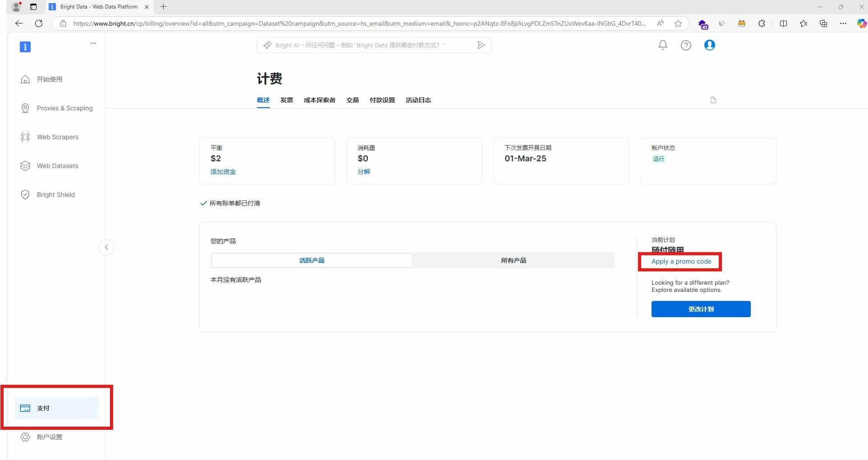Add page to favorites star

678,23
